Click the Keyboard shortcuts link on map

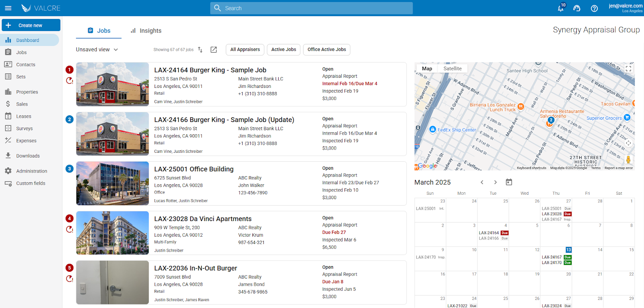pos(531,168)
